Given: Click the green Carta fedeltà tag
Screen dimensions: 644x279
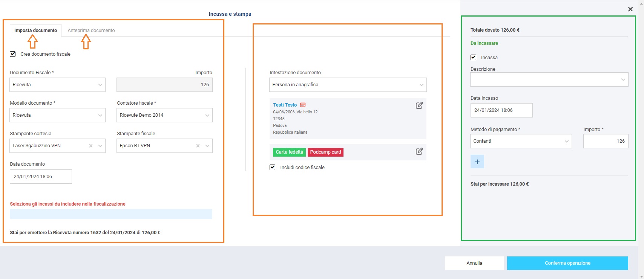Looking at the screenshot, I should coord(289,152).
